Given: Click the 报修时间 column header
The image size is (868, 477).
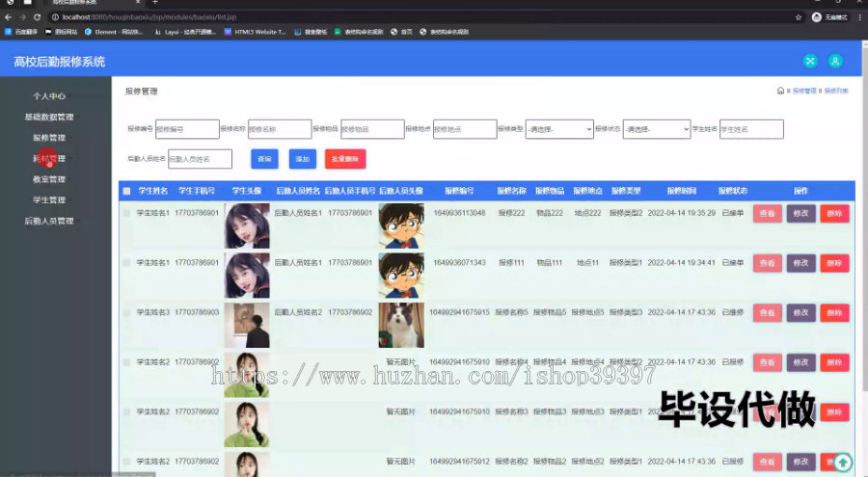Looking at the screenshot, I should (682, 191).
